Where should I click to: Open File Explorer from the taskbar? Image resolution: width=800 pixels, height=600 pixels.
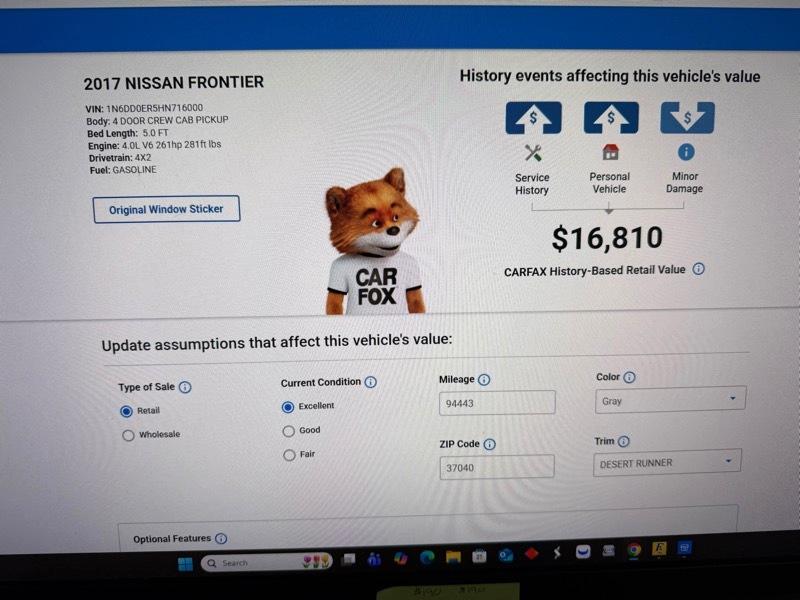453,556
